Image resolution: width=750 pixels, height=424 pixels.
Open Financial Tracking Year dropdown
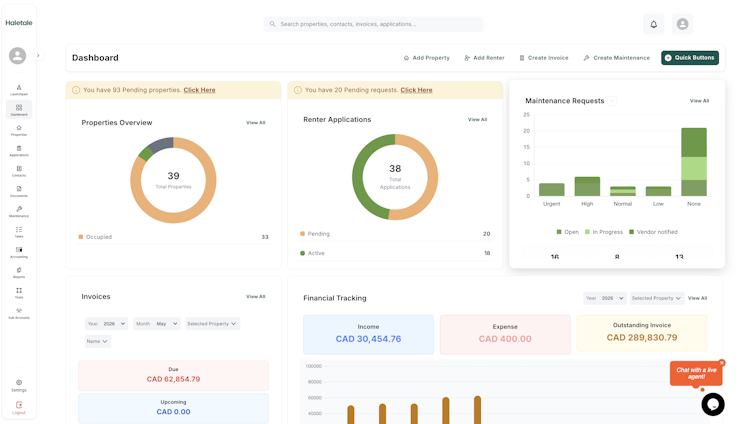click(x=605, y=298)
